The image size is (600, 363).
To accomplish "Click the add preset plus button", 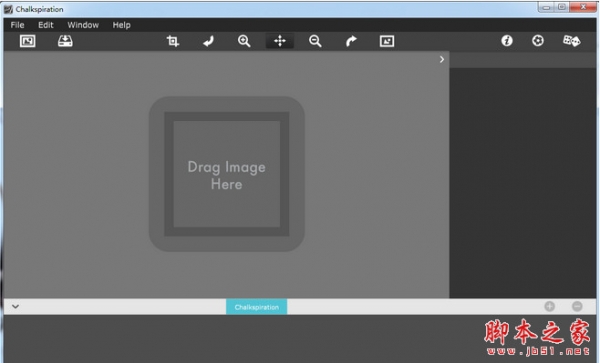I will click(x=549, y=306).
